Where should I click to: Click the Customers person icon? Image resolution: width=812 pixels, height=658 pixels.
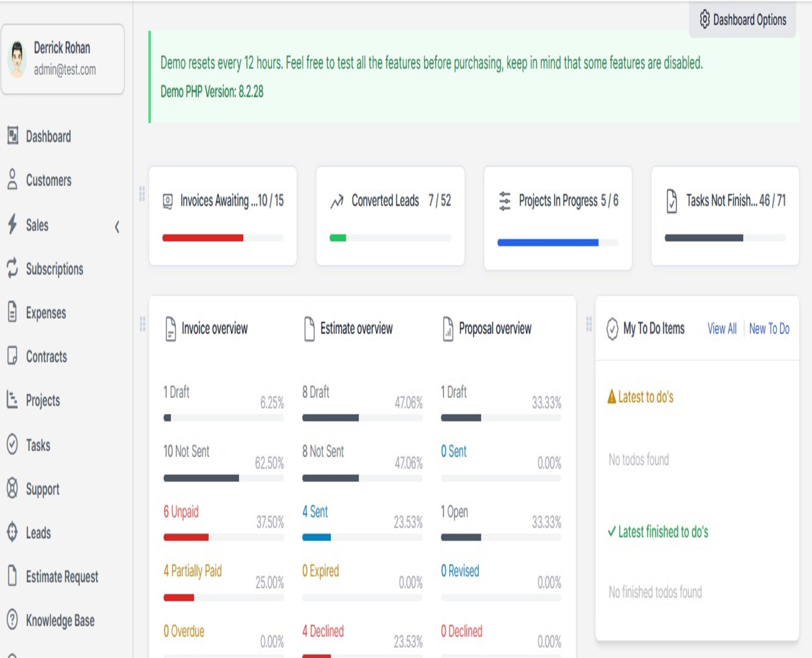coord(13,180)
